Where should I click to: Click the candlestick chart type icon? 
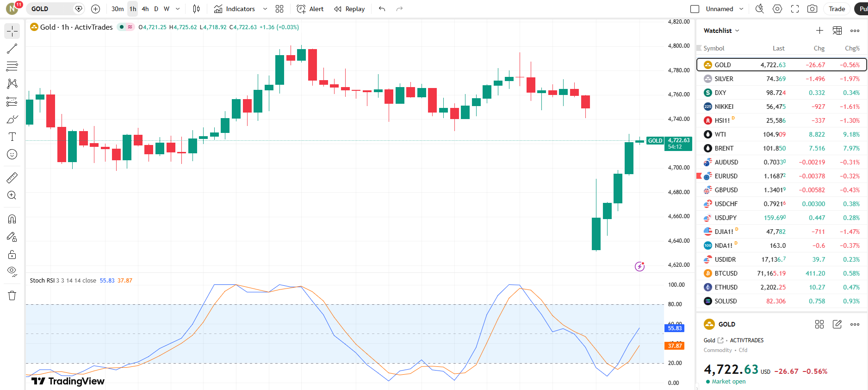196,9
